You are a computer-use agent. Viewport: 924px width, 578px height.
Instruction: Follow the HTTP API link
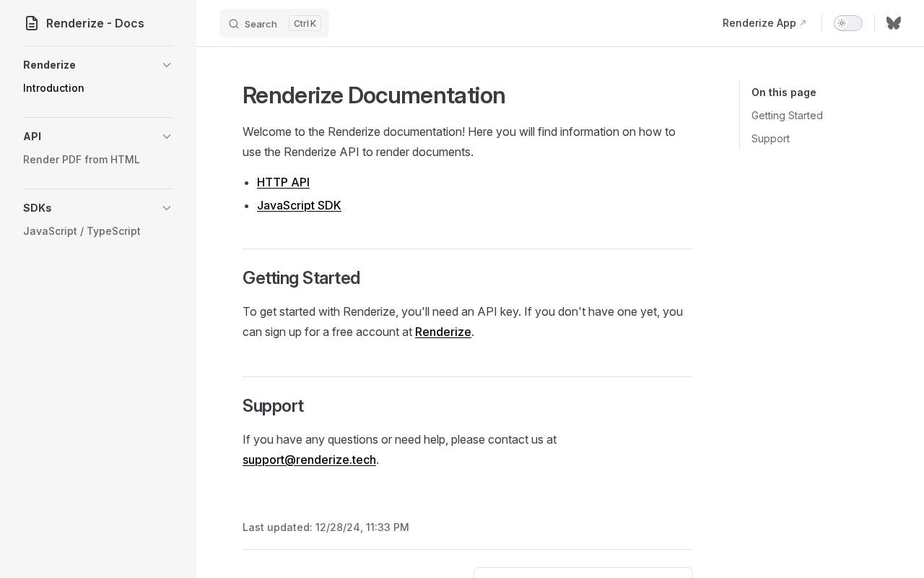pos(283,182)
